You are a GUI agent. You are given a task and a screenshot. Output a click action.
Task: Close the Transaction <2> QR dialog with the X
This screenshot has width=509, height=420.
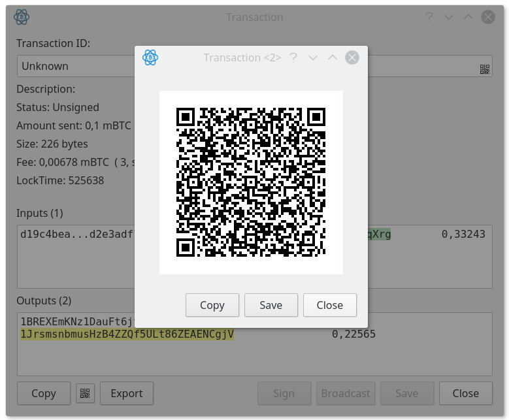click(352, 57)
